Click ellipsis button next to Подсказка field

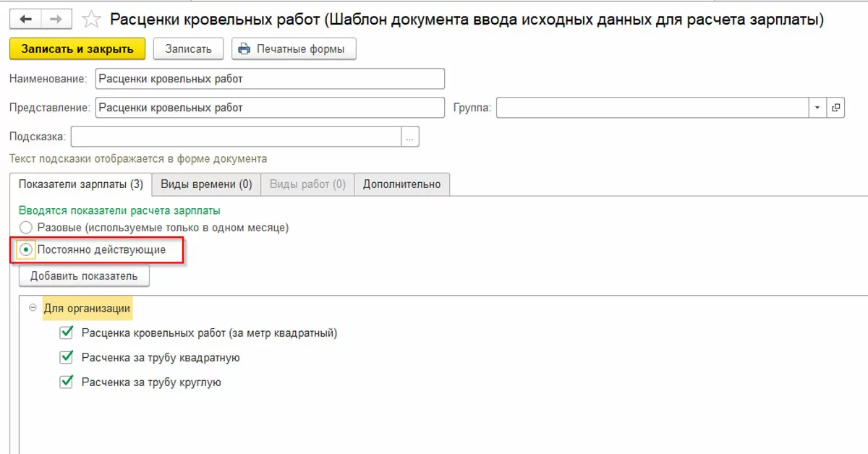tap(410, 137)
